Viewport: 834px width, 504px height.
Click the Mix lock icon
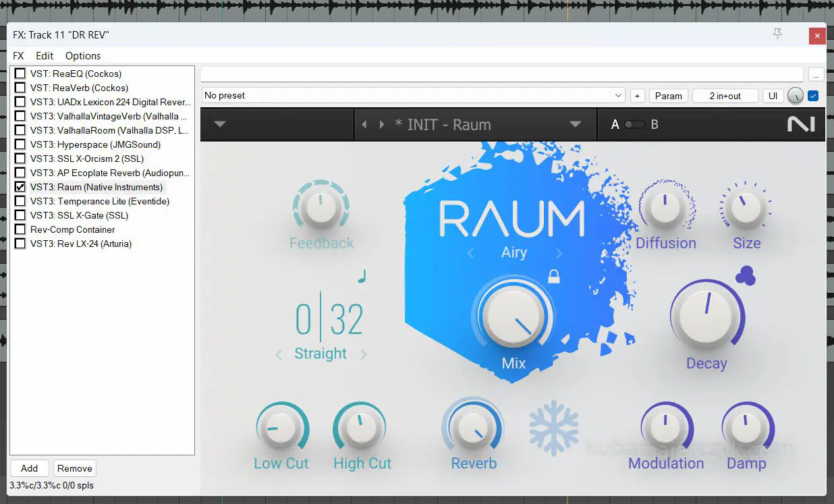coord(553,276)
